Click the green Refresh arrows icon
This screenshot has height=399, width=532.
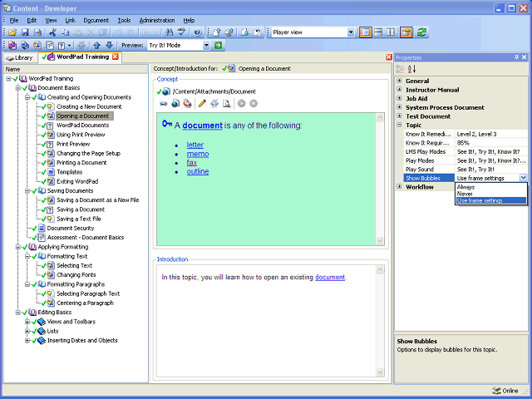coord(421,32)
